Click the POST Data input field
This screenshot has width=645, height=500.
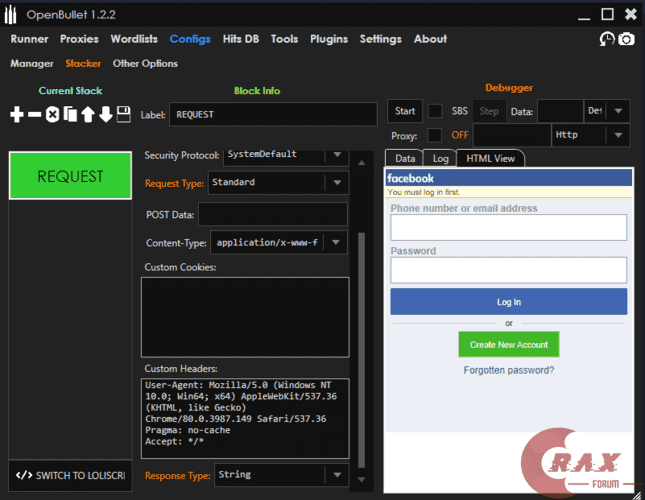coord(272,214)
